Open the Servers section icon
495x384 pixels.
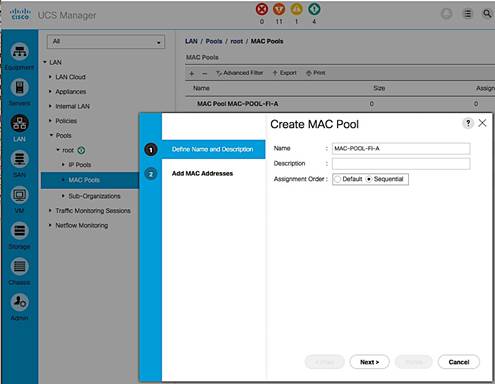[x=20, y=87]
